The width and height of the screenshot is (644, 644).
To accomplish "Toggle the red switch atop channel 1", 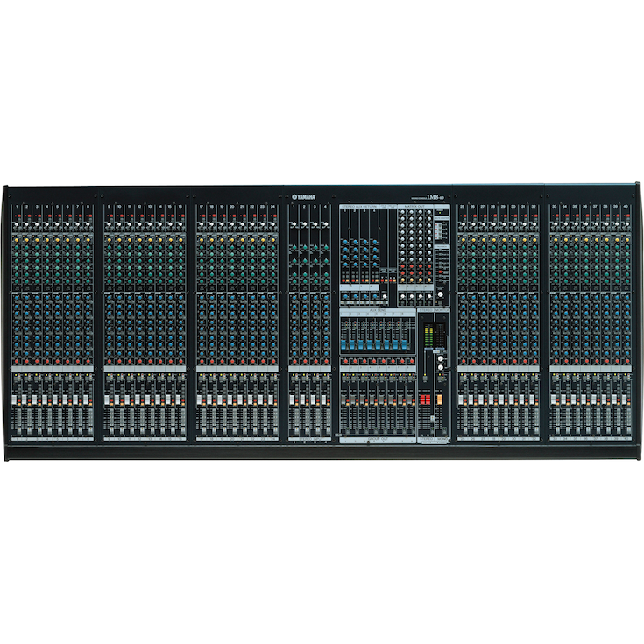I will [x=18, y=215].
